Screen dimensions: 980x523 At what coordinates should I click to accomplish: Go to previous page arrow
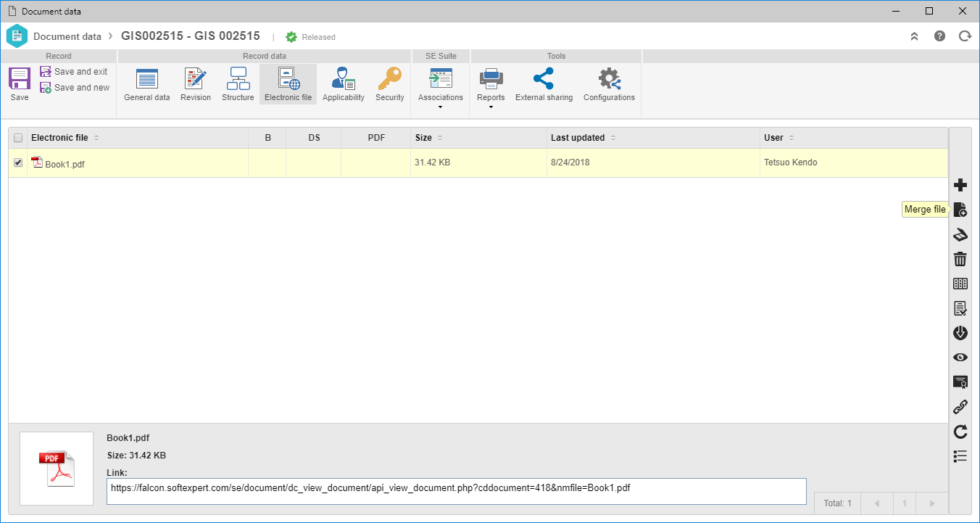tap(876, 503)
